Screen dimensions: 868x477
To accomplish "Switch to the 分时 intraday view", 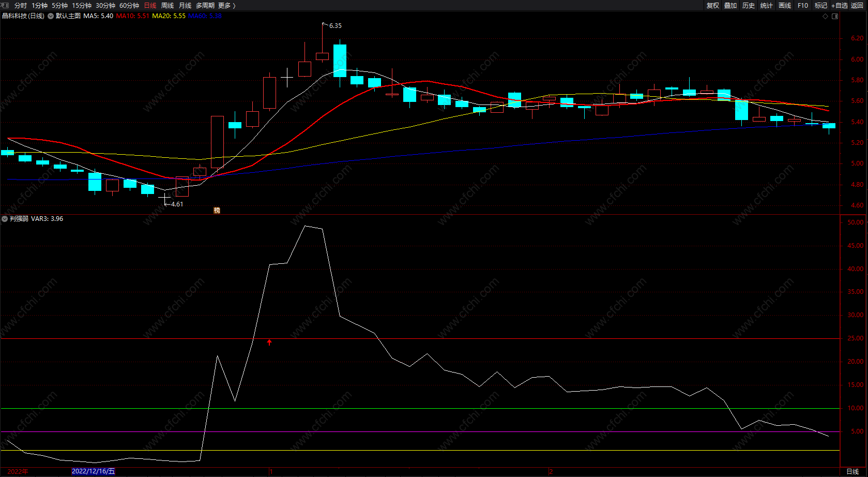I will [21, 6].
